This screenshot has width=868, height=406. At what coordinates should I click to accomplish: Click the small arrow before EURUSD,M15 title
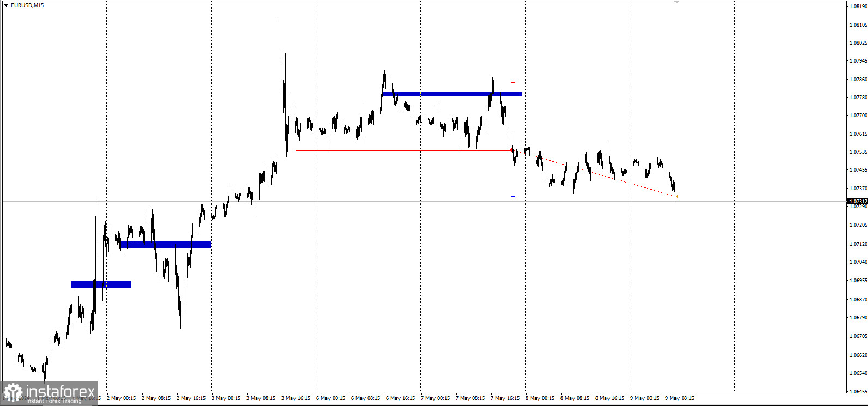click(x=6, y=5)
